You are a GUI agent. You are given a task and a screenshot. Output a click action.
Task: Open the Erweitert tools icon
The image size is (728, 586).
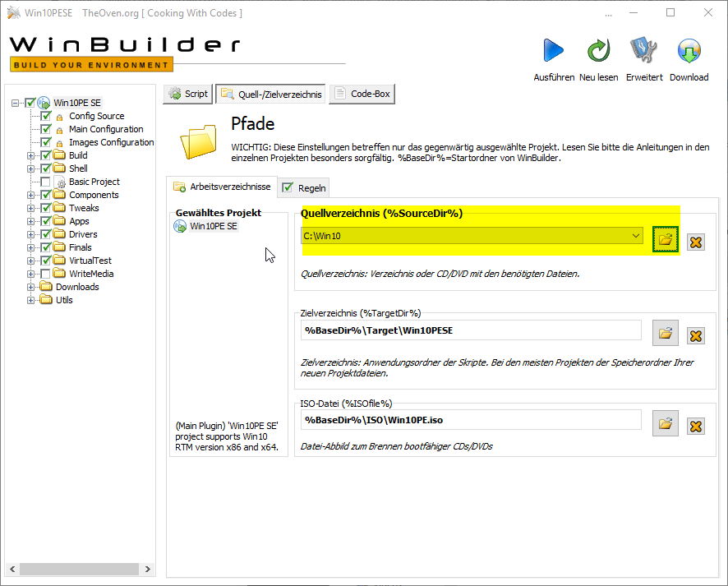point(643,50)
